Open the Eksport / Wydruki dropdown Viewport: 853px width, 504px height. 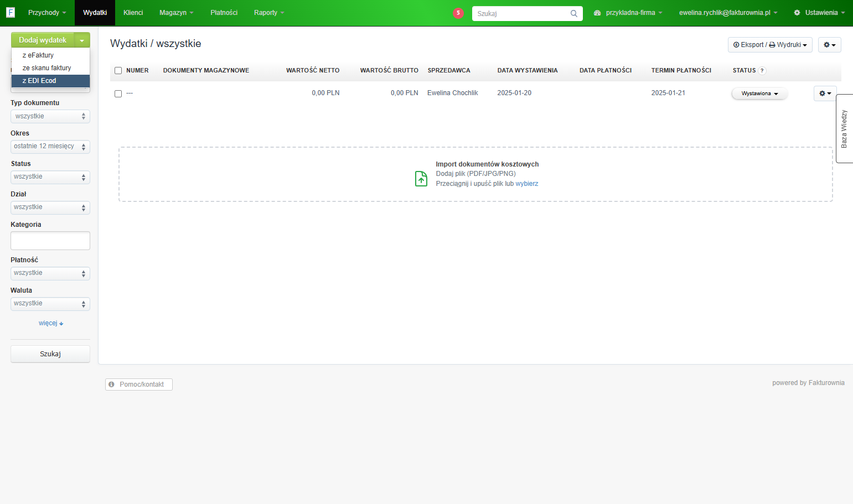pos(770,45)
